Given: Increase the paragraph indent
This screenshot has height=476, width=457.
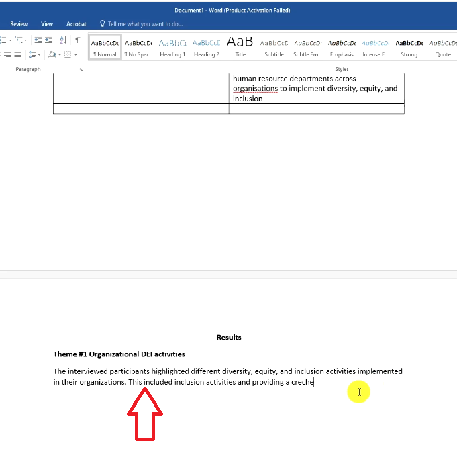Looking at the screenshot, I should (48, 40).
